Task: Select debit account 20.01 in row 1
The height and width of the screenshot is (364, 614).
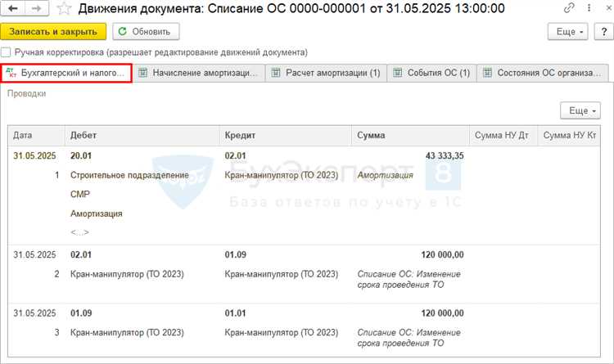Action: point(81,155)
